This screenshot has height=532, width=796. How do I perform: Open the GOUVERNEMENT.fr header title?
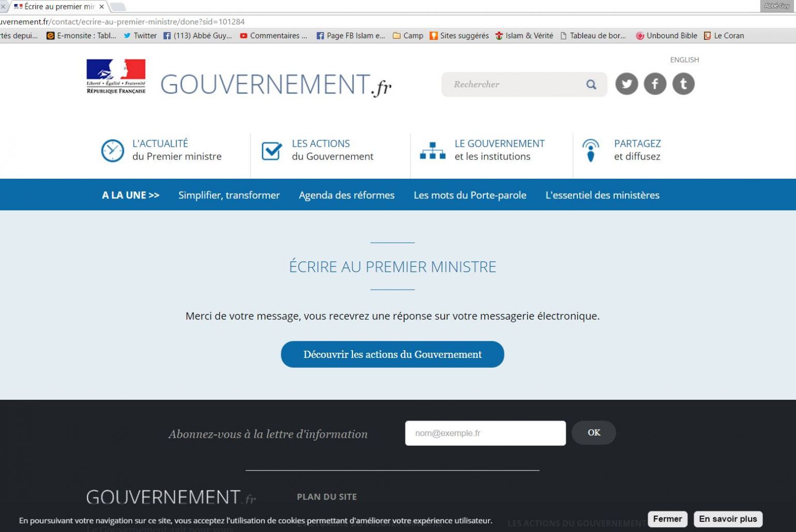click(276, 85)
